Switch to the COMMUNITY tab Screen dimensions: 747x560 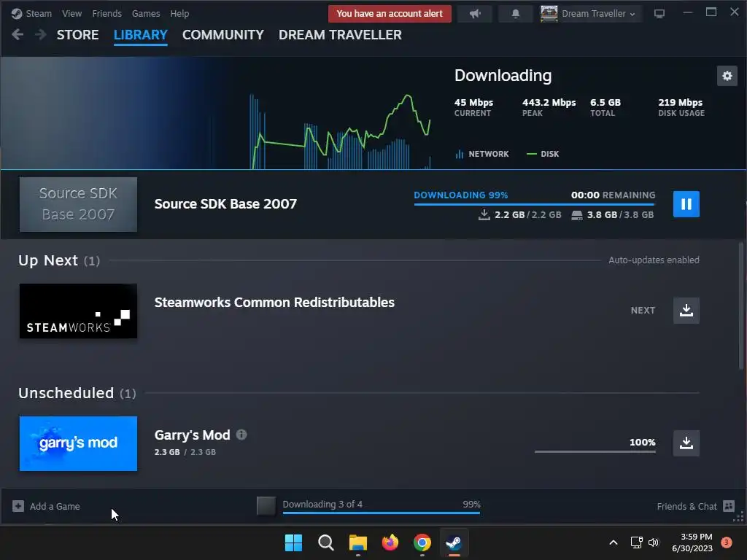(223, 35)
